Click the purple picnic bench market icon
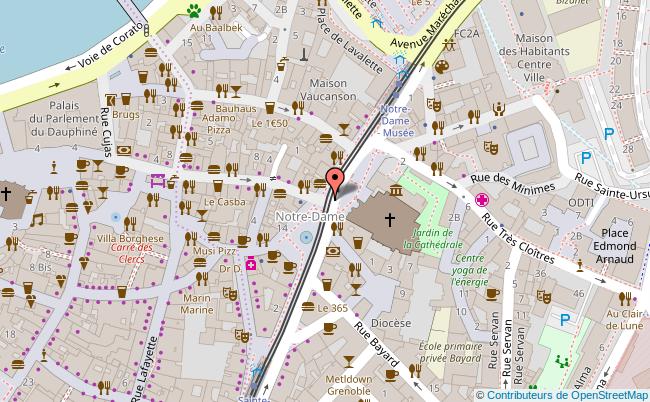 click(x=157, y=181)
